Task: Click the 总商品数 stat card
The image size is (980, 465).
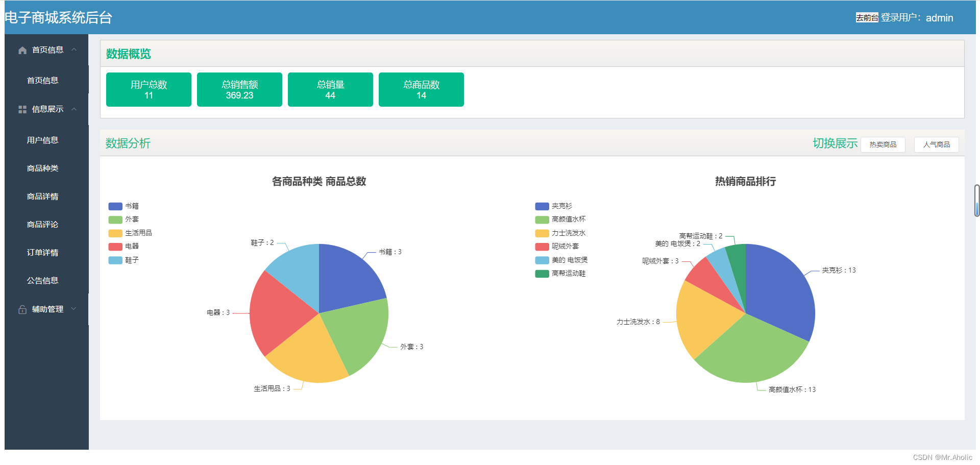Action: (421, 89)
